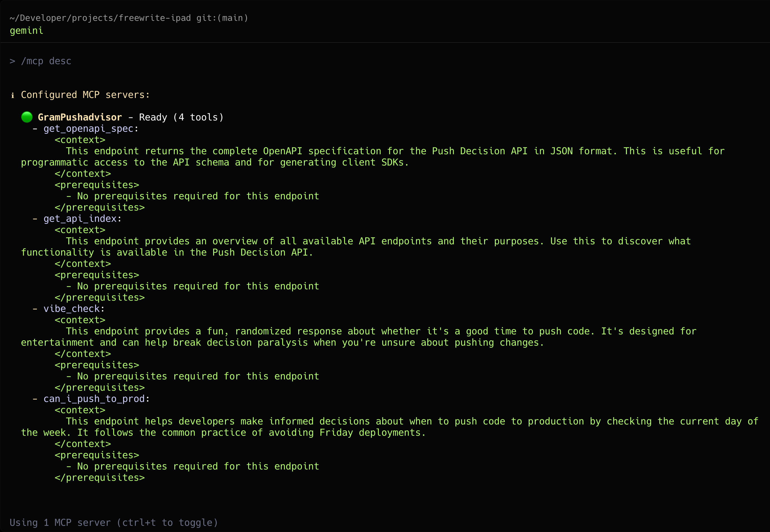Click the /mcp desc command text

click(x=46, y=61)
